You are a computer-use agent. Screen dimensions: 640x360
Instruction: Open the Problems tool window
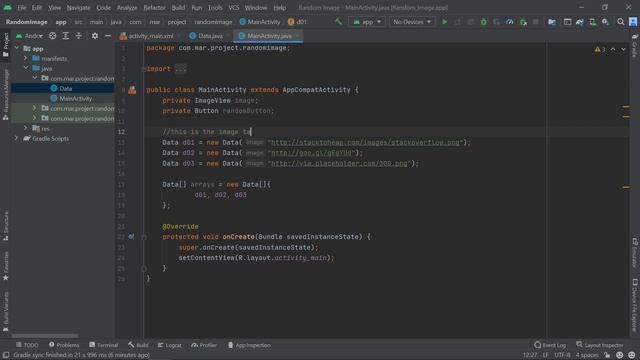point(64,345)
